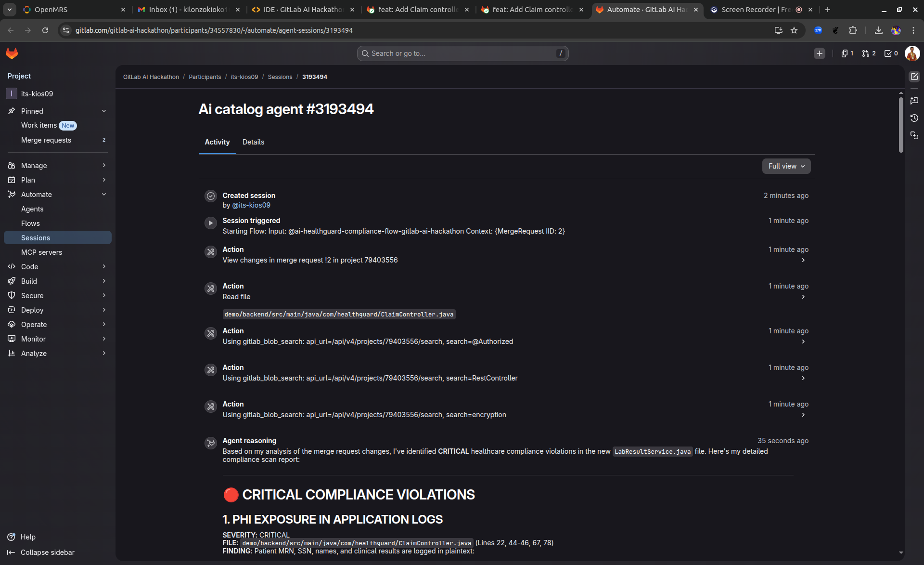Viewport: 924px width, 565px height.
Task: Switch to the Details tab
Action: 253,142
